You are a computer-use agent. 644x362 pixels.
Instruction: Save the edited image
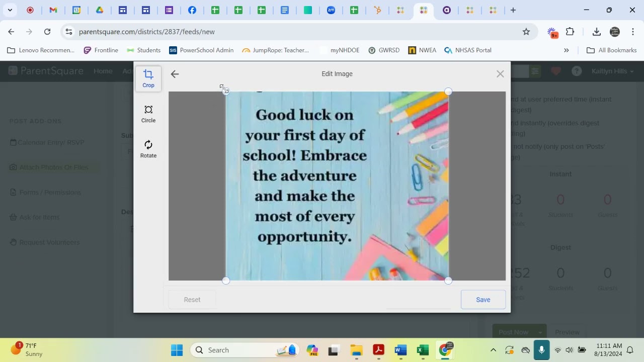(483, 300)
